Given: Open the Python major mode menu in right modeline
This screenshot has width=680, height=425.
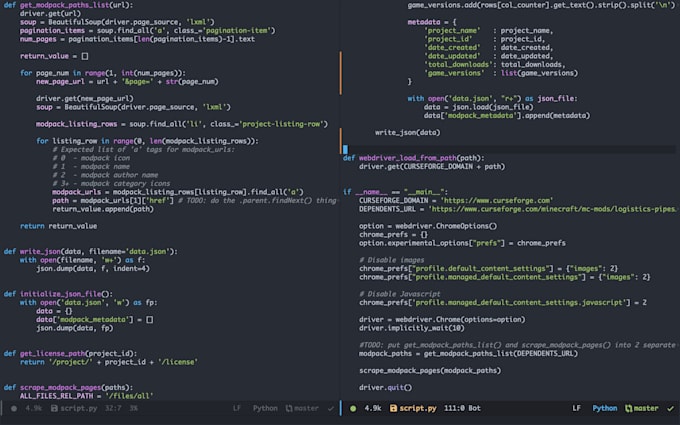Looking at the screenshot, I should tap(604, 408).
